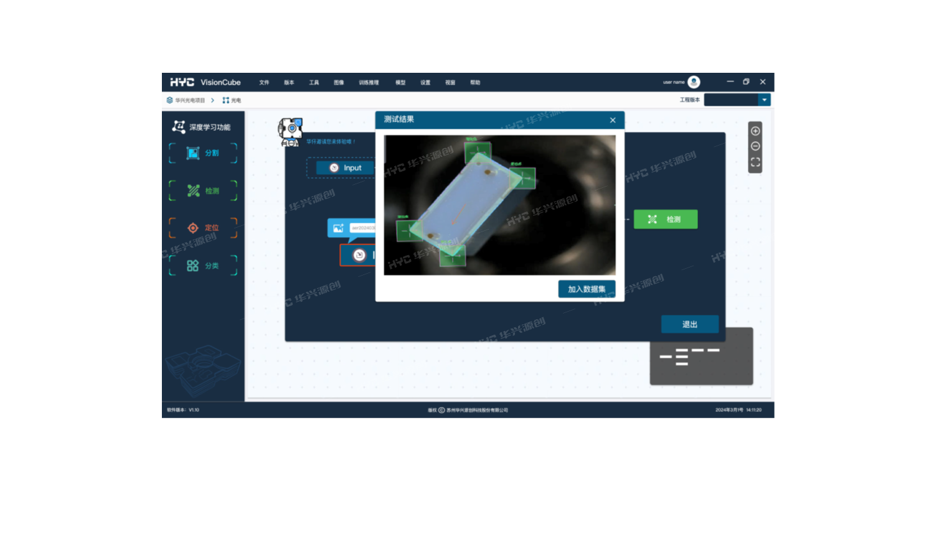Click the user avatar icon

pyautogui.click(x=694, y=82)
